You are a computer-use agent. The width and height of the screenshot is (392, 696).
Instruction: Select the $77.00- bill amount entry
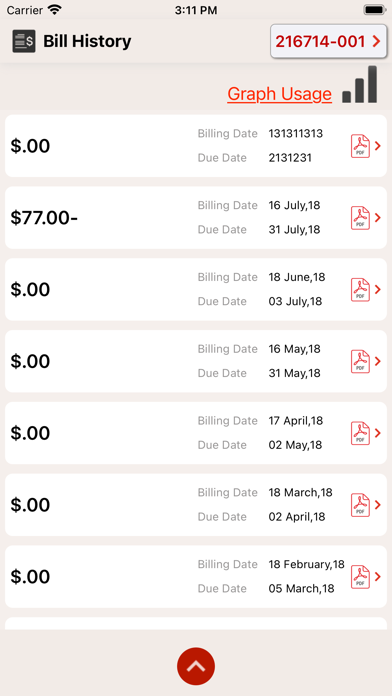click(44, 218)
